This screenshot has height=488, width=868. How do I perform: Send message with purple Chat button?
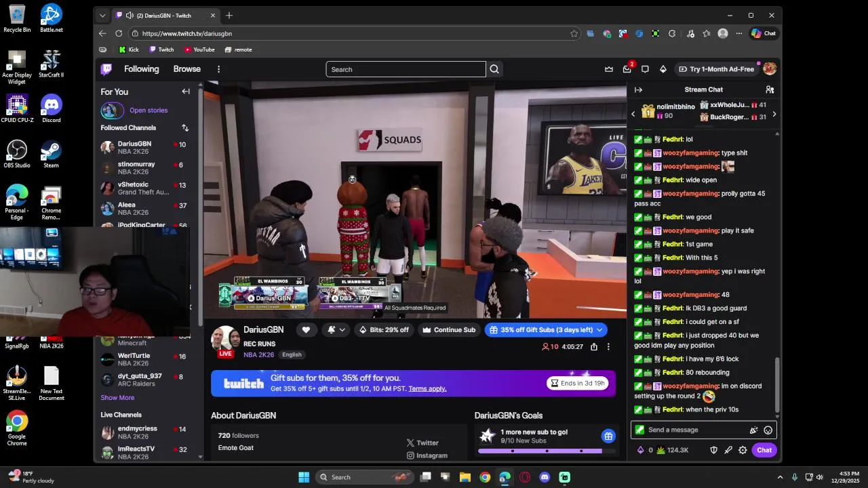(764, 450)
